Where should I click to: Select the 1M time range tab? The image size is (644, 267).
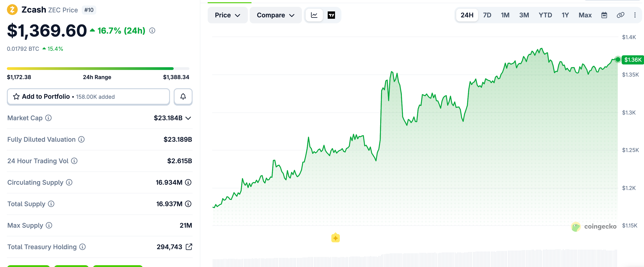pyautogui.click(x=505, y=15)
